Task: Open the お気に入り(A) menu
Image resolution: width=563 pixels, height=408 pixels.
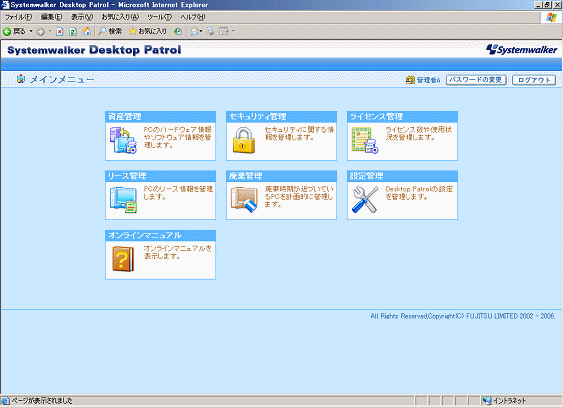Action: tap(120, 17)
